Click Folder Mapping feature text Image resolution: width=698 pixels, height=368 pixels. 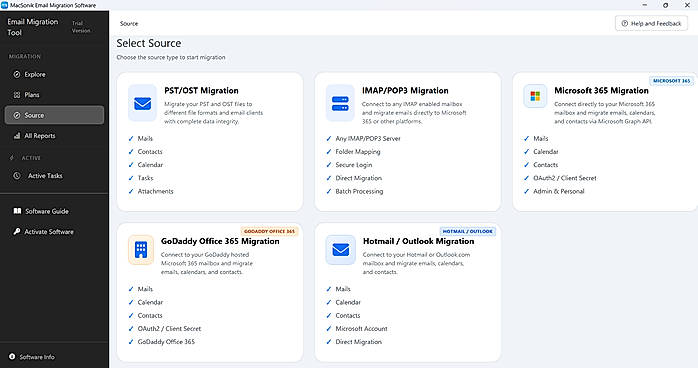[x=358, y=152]
